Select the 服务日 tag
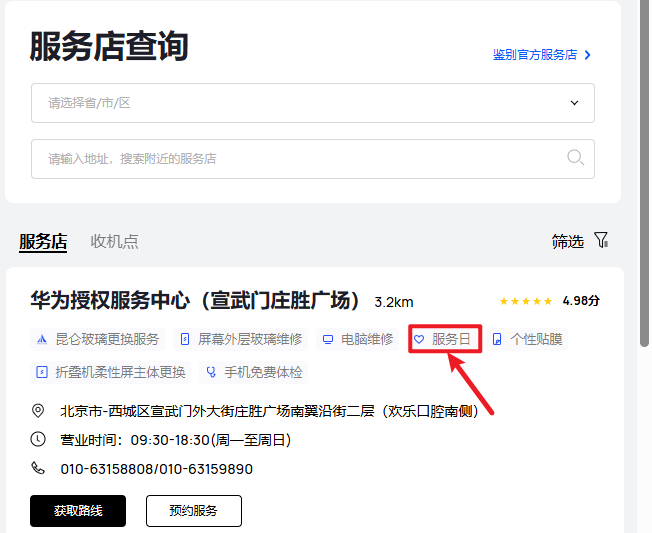Viewport: 652px width, 533px height. click(x=445, y=339)
